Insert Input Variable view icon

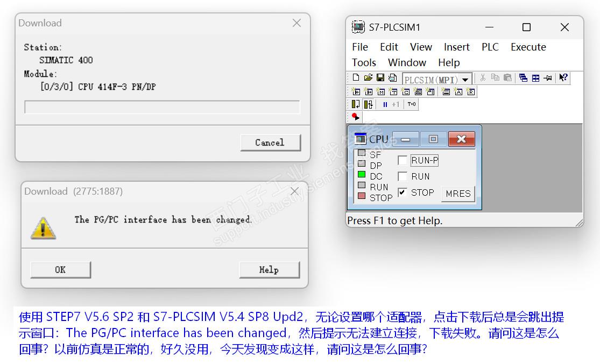[356, 92]
